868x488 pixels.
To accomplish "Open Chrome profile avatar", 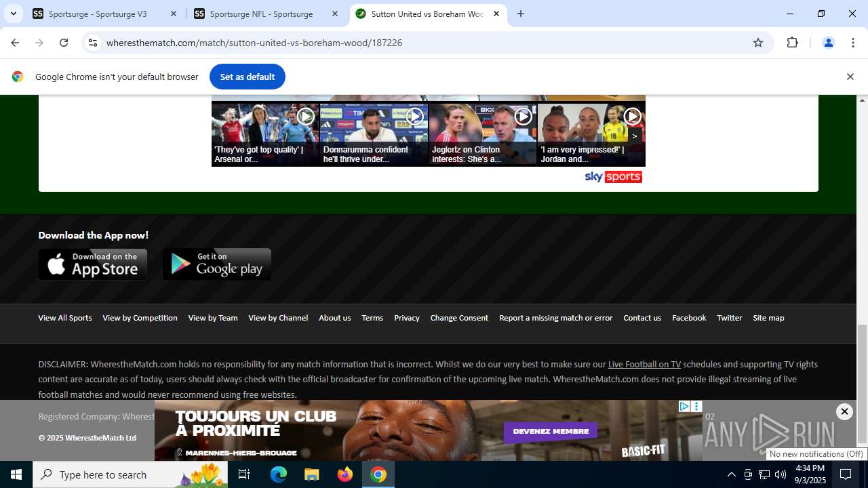I will coord(828,43).
